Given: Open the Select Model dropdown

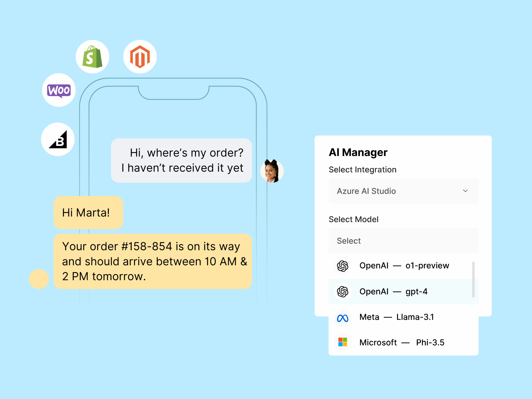Looking at the screenshot, I should pos(403,240).
